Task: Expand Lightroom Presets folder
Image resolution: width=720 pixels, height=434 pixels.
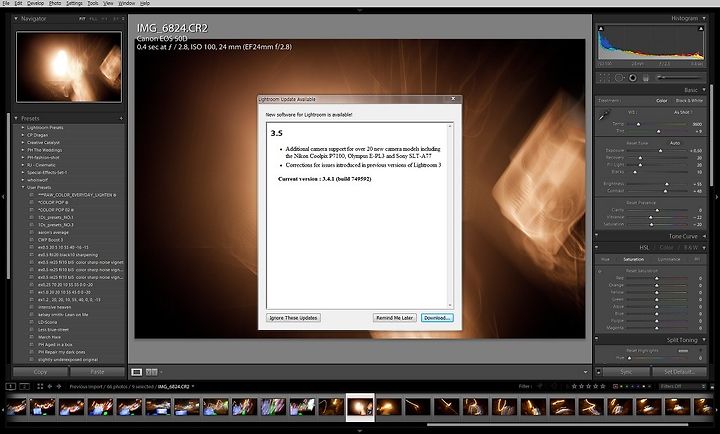Action: (x=23, y=128)
